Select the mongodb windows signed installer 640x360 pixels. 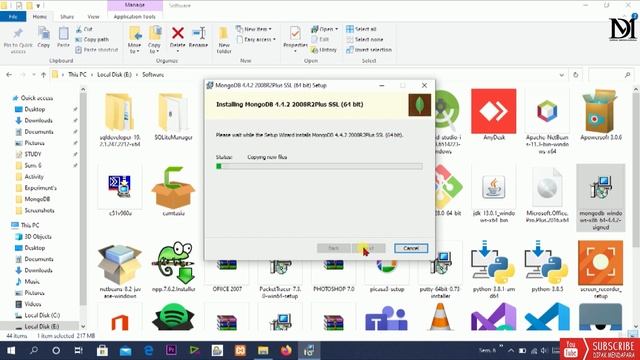tap(601, 198)
